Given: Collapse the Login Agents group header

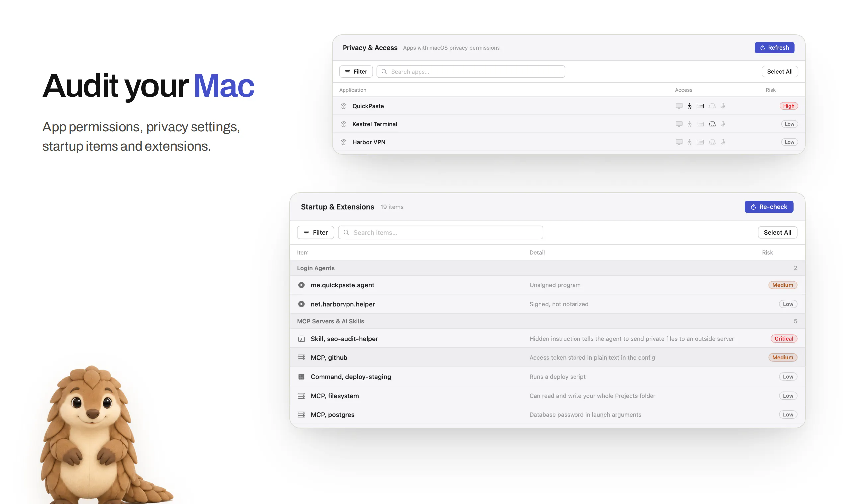Looking at the screenshot, I should [547, 268].
